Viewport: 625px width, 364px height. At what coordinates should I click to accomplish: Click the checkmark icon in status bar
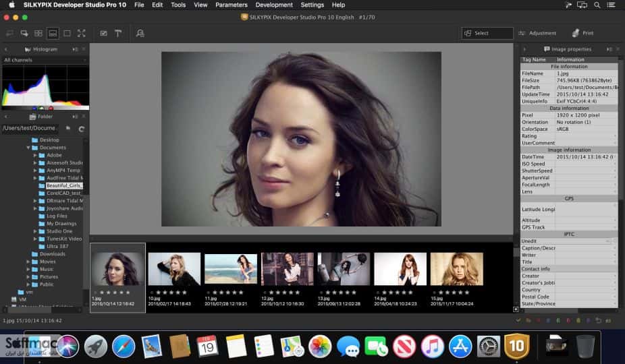(518, 320)
